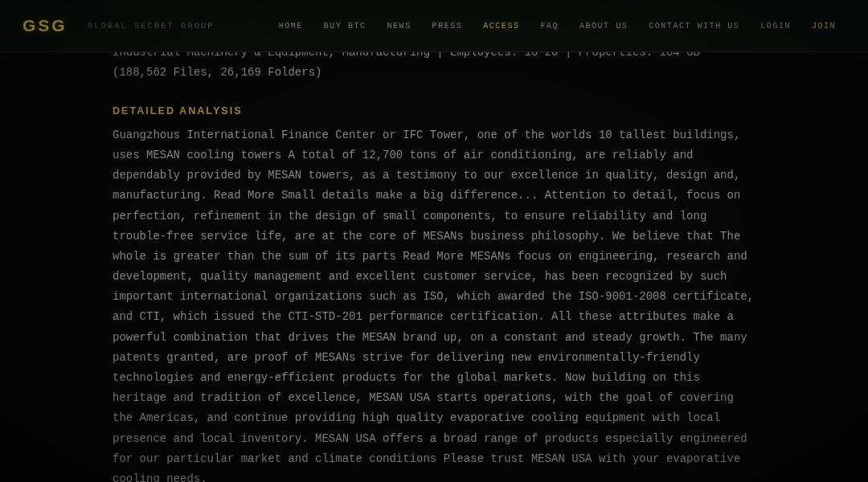Click the Login link
868x482 pixels.
click(x=776, y=26)
